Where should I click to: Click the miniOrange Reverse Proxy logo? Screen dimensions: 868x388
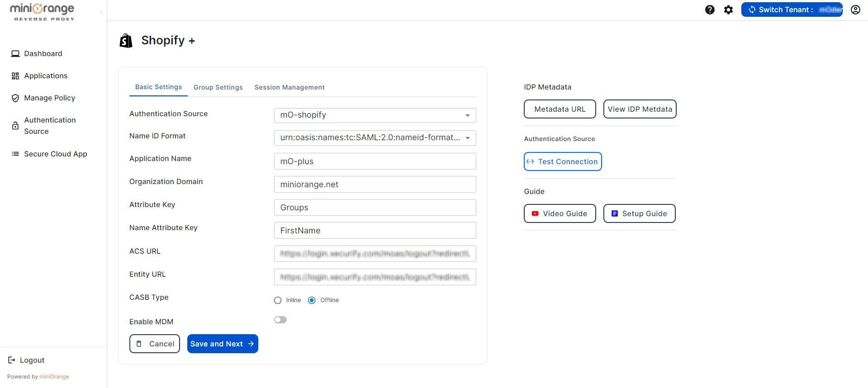point(42,12)
